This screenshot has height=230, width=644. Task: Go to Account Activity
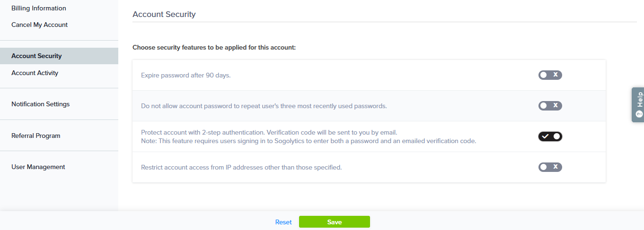35,73
